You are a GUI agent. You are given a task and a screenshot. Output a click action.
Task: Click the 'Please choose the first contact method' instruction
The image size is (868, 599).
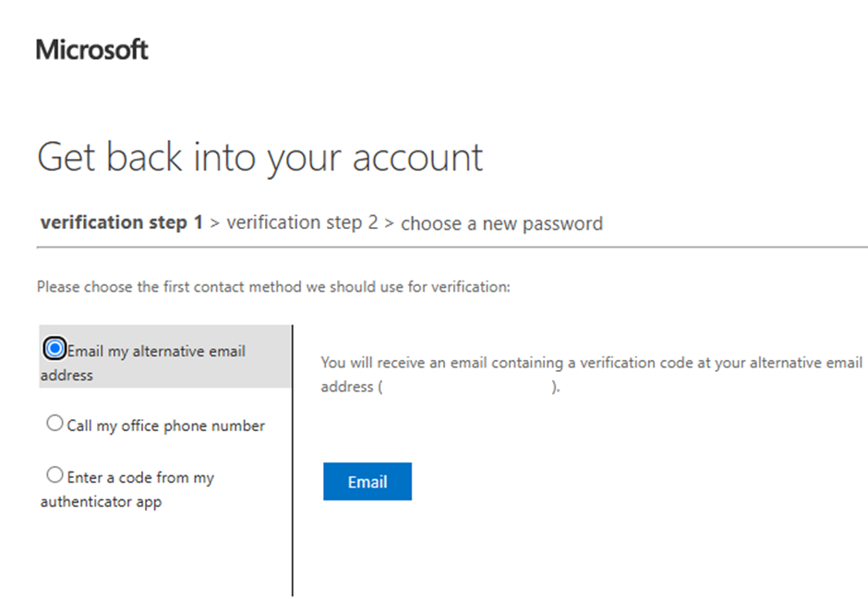(x=273, y=286)
